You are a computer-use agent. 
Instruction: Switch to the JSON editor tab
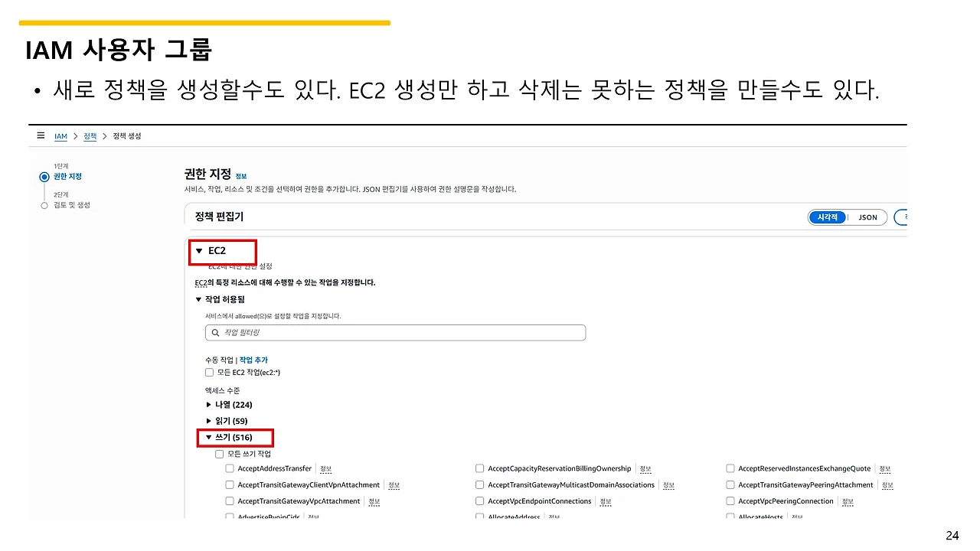point(867,217)
